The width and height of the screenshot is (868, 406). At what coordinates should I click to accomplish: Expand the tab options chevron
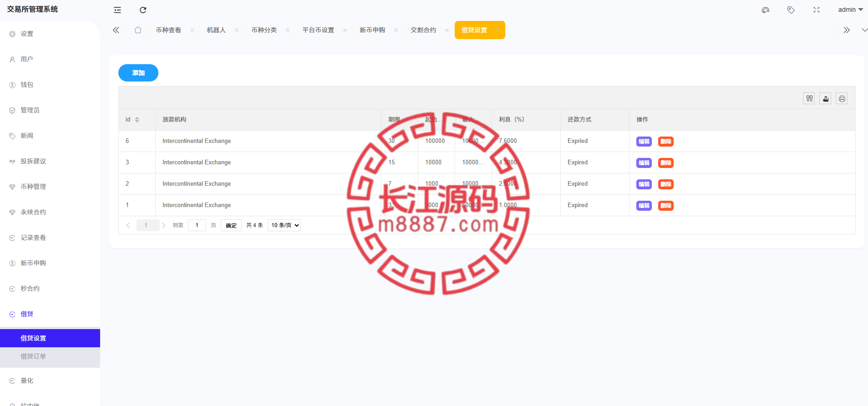pos(864,30)
